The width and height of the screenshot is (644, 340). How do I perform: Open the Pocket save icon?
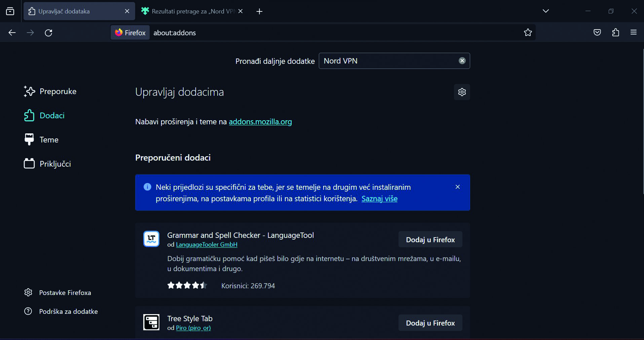(597, 33)
